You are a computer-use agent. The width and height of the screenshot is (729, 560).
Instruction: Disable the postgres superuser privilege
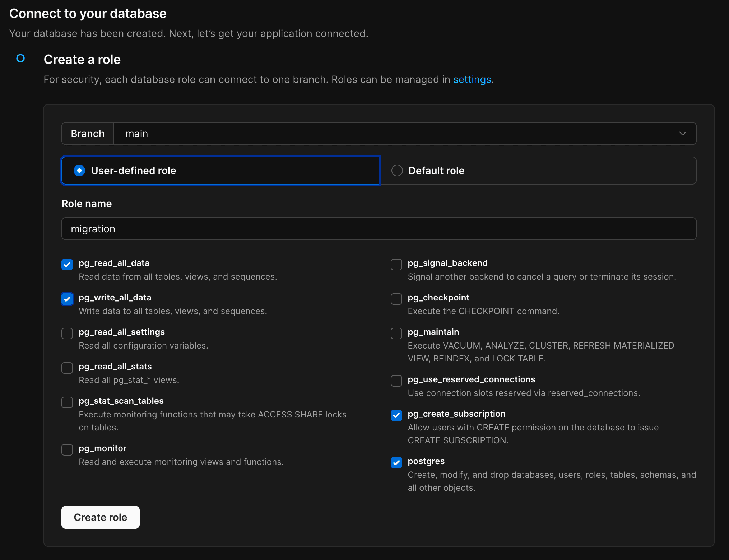pyautogui.click(x=396, y=463)
